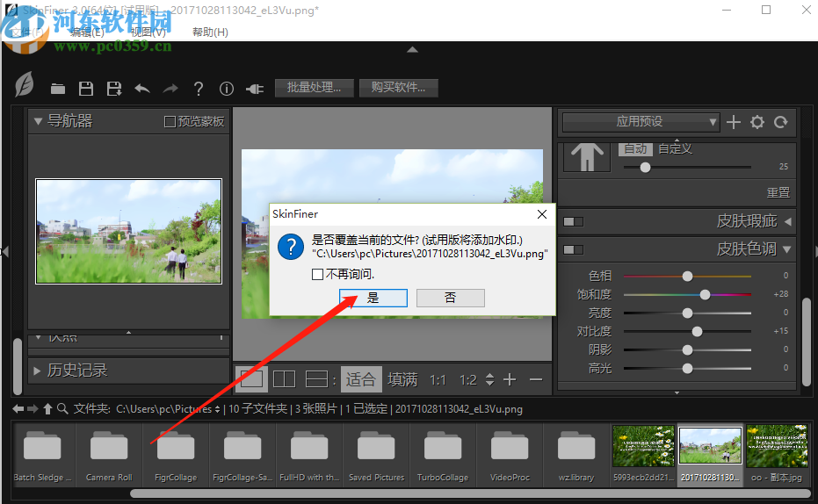818x504 pixels.
Task: Click the body figure skin icon
Action: tap(587, 156)
